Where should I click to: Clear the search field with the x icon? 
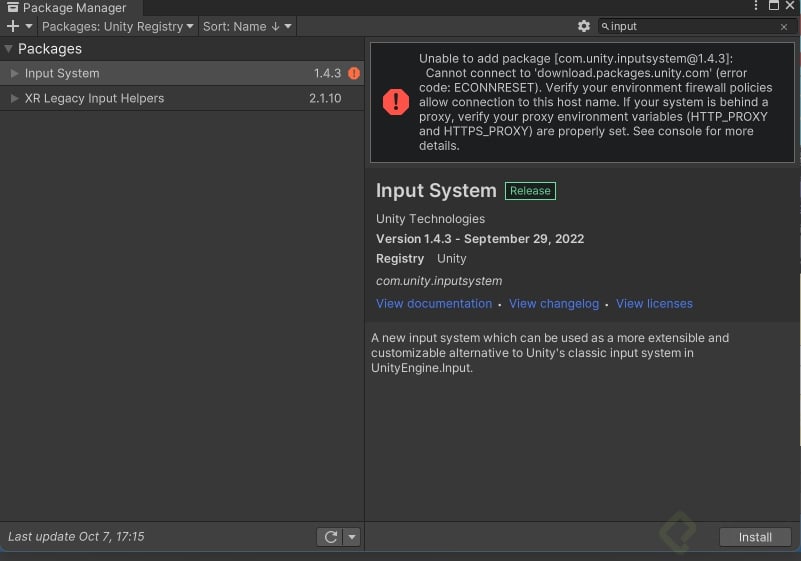pos(784,27)
